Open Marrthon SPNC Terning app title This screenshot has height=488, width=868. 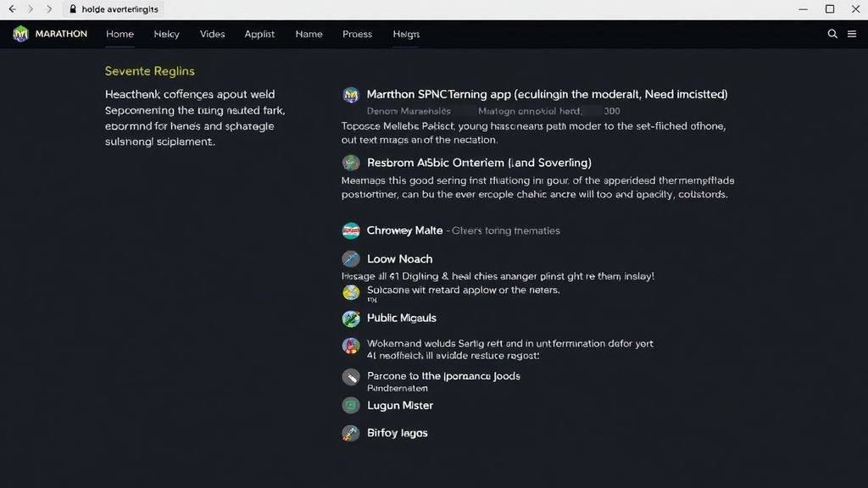tap(547, 94)
